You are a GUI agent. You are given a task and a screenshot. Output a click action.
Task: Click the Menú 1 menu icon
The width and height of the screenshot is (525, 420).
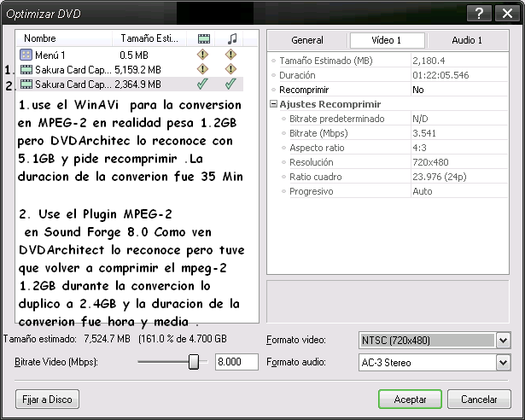(x=26, y=55)
